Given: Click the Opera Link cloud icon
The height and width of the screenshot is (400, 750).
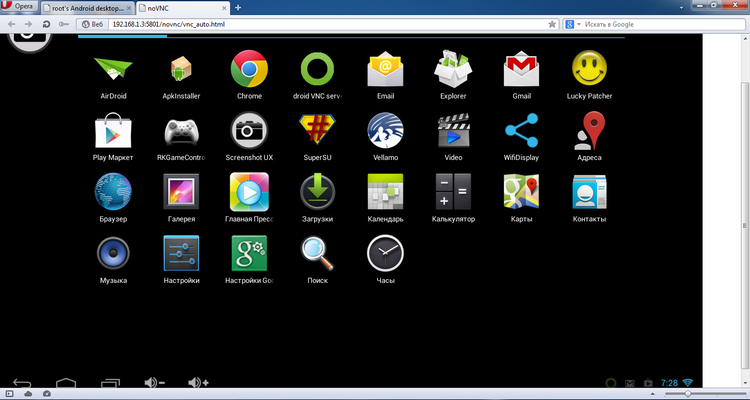Looking at the screenshot, I should point(28,393).
